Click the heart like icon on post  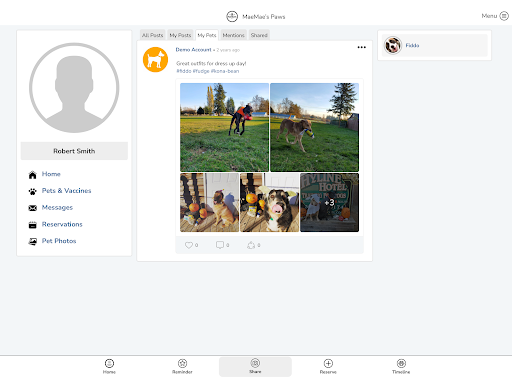click(x=189, y=245)
